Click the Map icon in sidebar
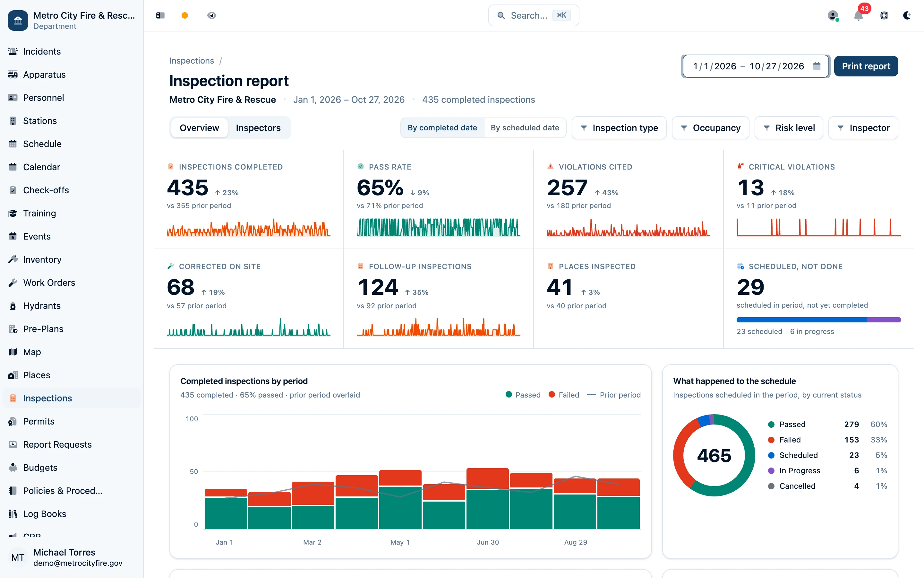This screenshot has height=578, width=924. tap(13, 352)
